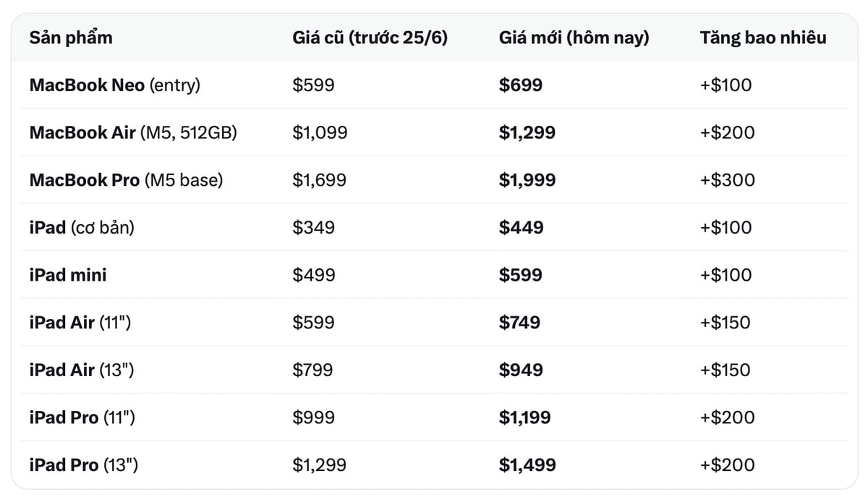Select the 'Tăng bao nhiêu' column header

pyautogui.click(x=763, y=38)
